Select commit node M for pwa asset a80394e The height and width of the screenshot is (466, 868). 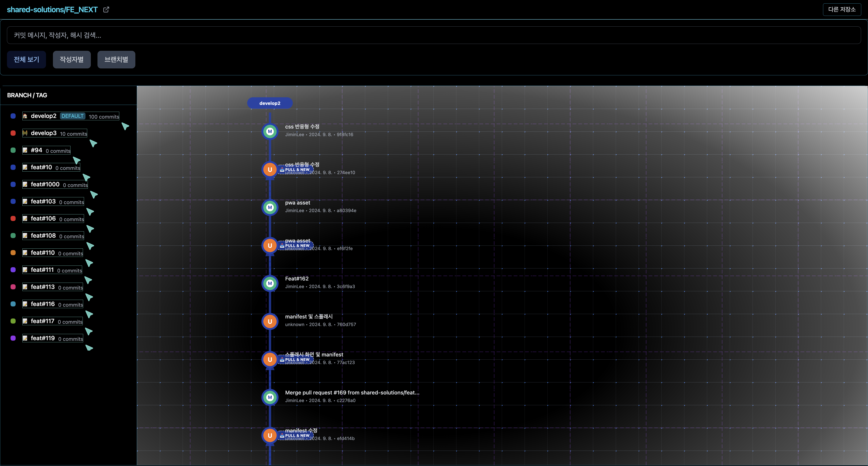tap(270, 207)
